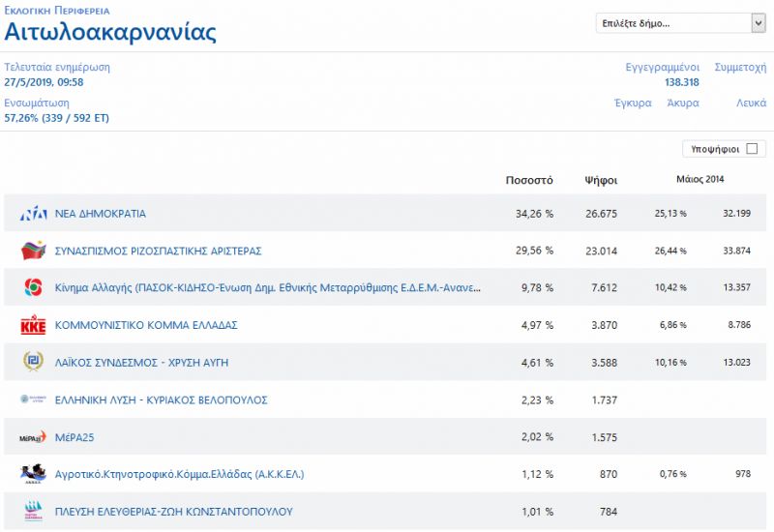
Task: Click the 4,97 % percentage cell
Action: [537, 325]
